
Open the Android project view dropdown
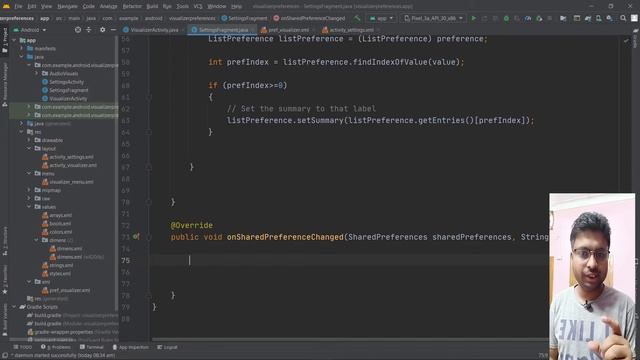click(30, 30)
